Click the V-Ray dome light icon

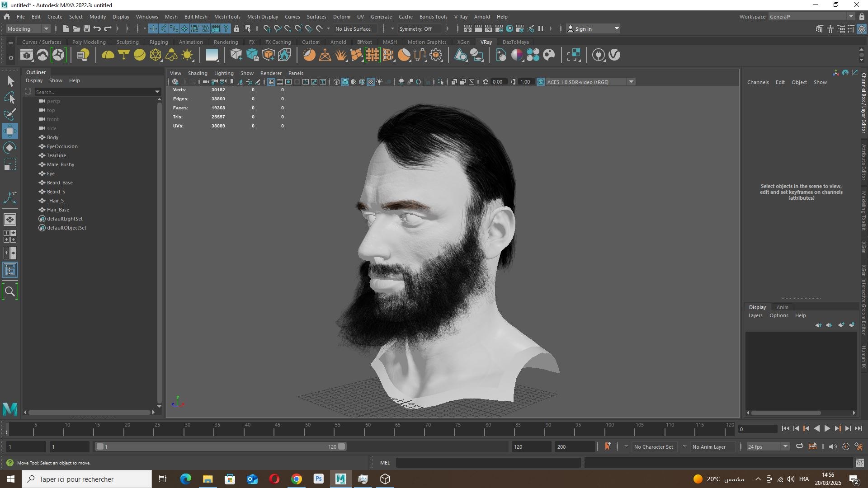(108, 55)
